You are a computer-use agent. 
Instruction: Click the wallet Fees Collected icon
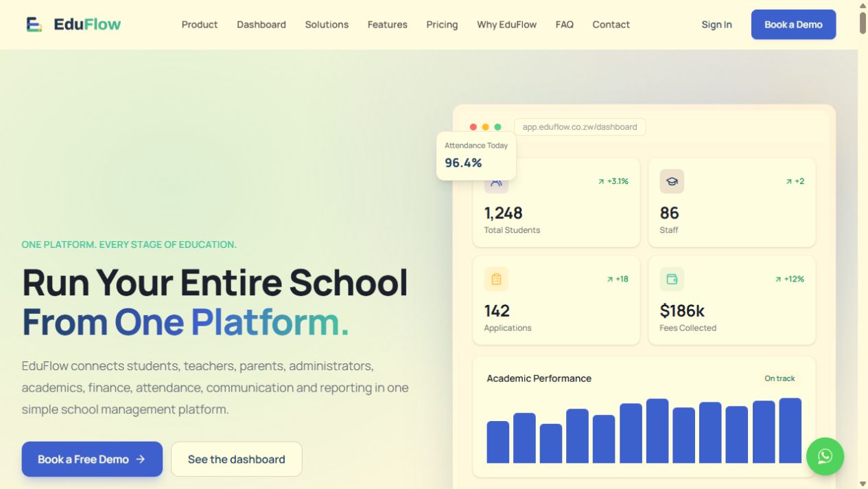click(672, 279)
